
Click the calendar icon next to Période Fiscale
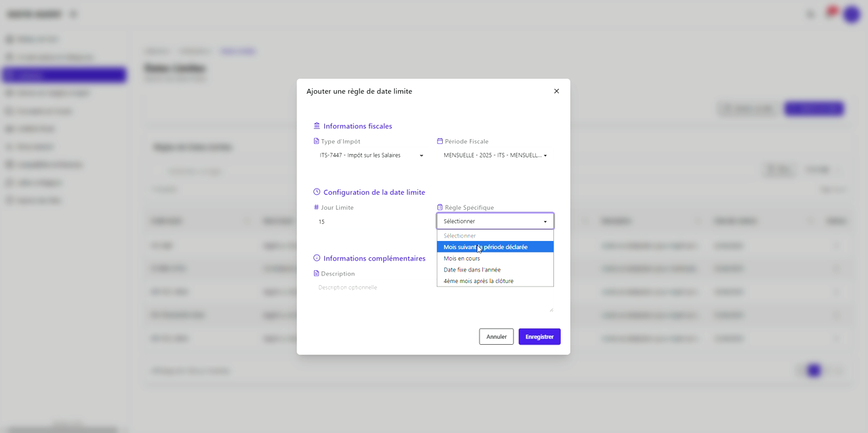tap(440, 141)
